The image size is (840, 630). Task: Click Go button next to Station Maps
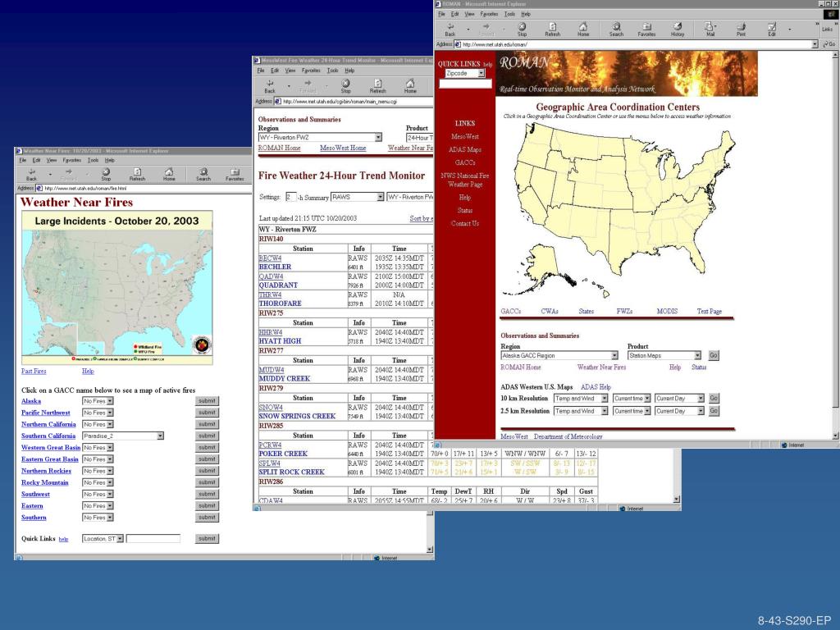714,356
